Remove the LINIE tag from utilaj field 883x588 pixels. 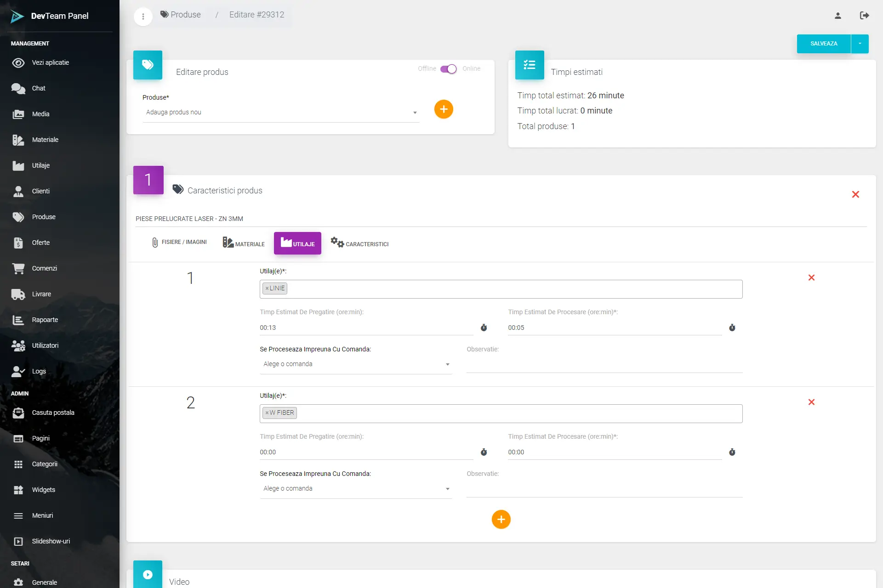tap(267, 288)
